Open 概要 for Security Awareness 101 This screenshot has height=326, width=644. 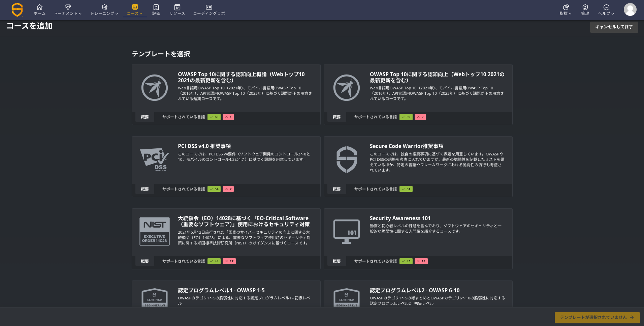tap(337, 261)
